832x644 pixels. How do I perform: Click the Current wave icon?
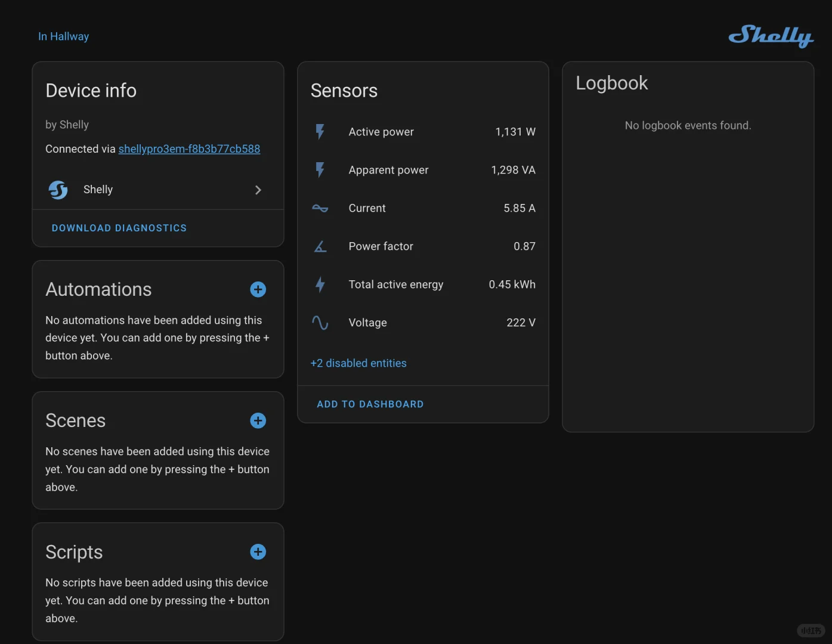click(320, 208)
